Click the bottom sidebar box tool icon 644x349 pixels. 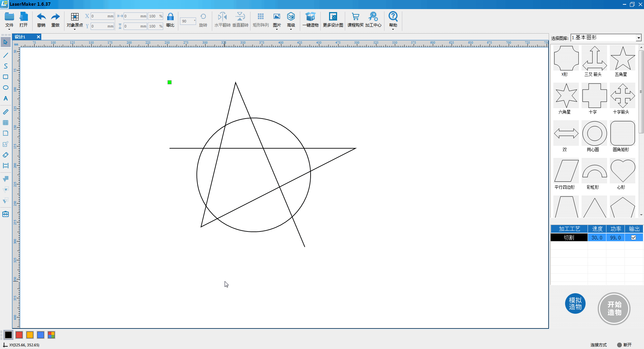tap(5, 214)
